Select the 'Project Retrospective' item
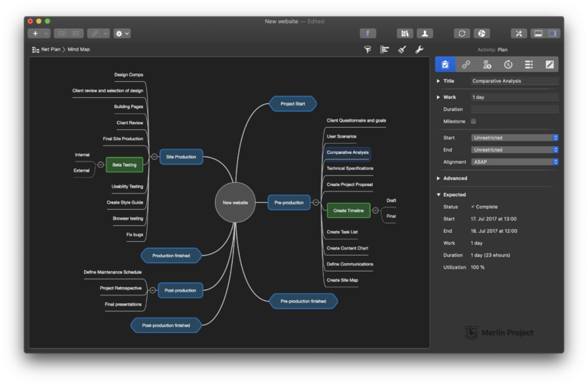Image resolution: width=588 pixels, height=385 pixels. [x=121, y=289]
